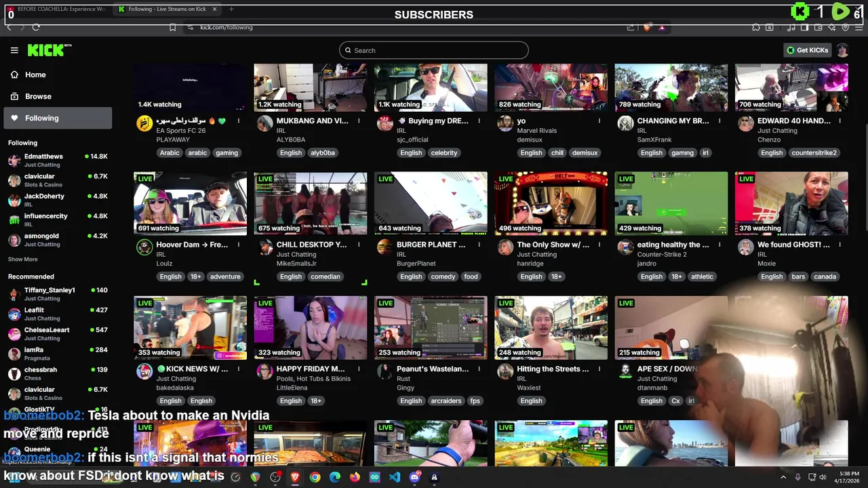Open options for CHANGING MY BR... stream

tap(719, 121)
